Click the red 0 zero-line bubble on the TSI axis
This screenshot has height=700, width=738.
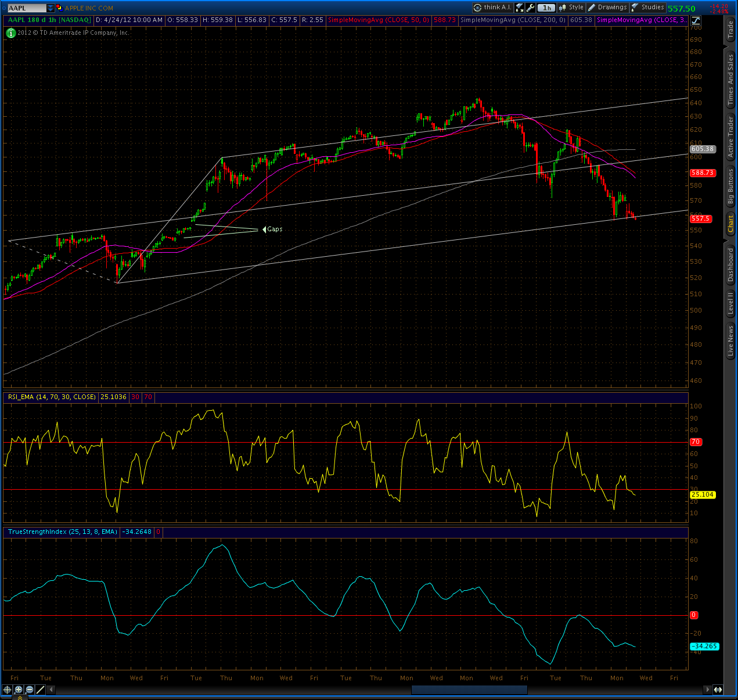pyautogui.click(x=694, y=615)
